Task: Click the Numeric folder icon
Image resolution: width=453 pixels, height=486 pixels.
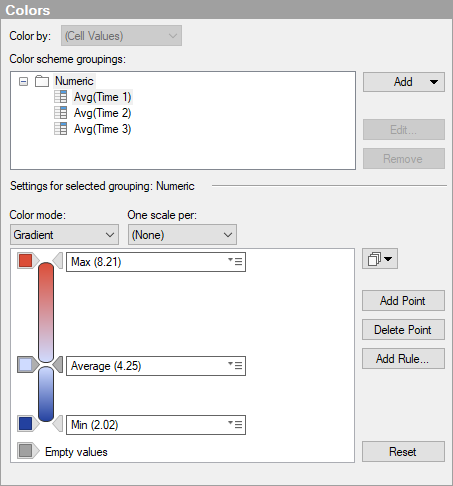Action: [x=42, y=81]
